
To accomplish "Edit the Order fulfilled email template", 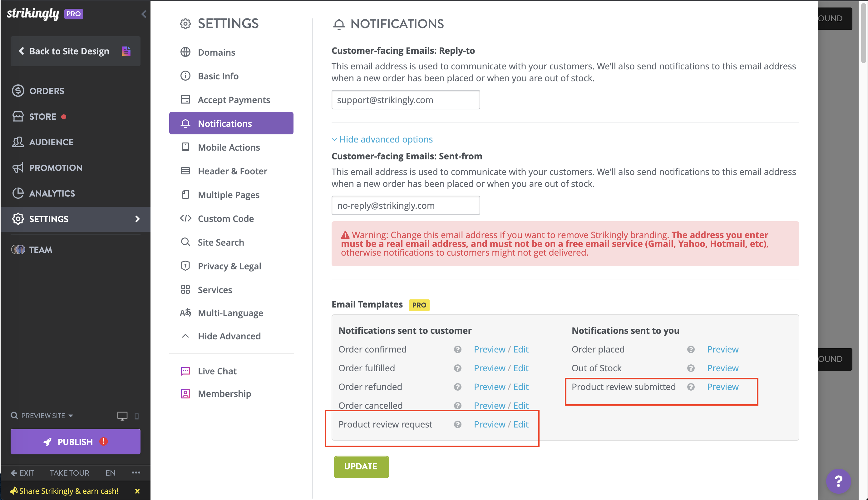I will (521, 368).
